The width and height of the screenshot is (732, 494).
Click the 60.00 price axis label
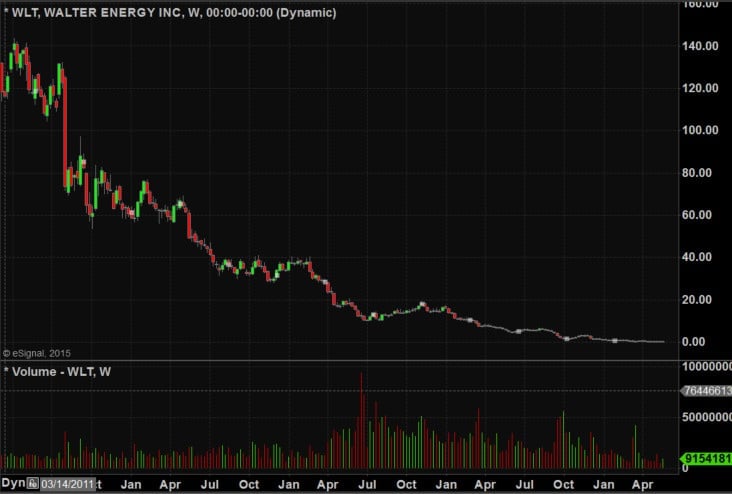(697, 215)
